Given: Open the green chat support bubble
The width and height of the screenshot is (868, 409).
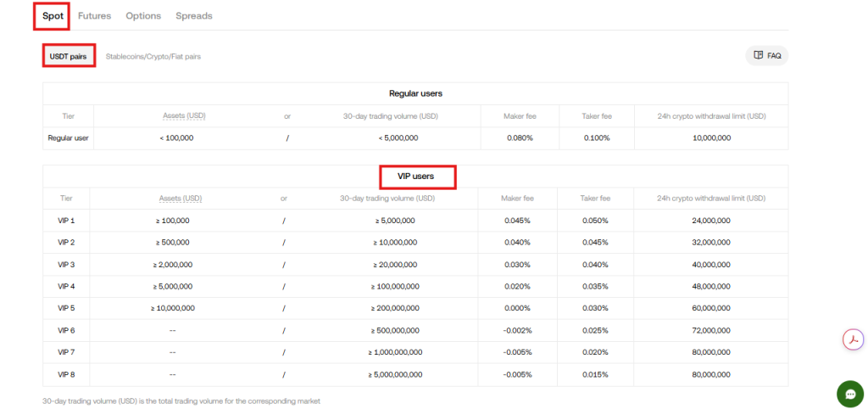Looking at the screenshot, I should point(850,394).
